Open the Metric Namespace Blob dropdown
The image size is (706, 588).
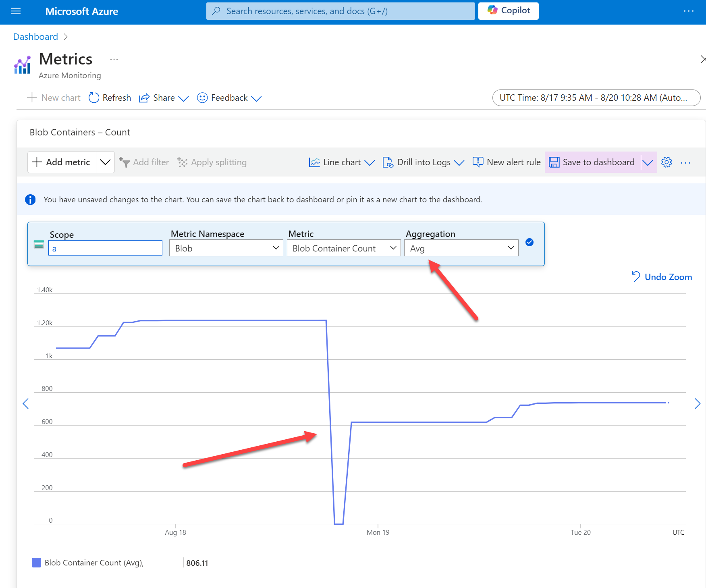tap(226, 248)
